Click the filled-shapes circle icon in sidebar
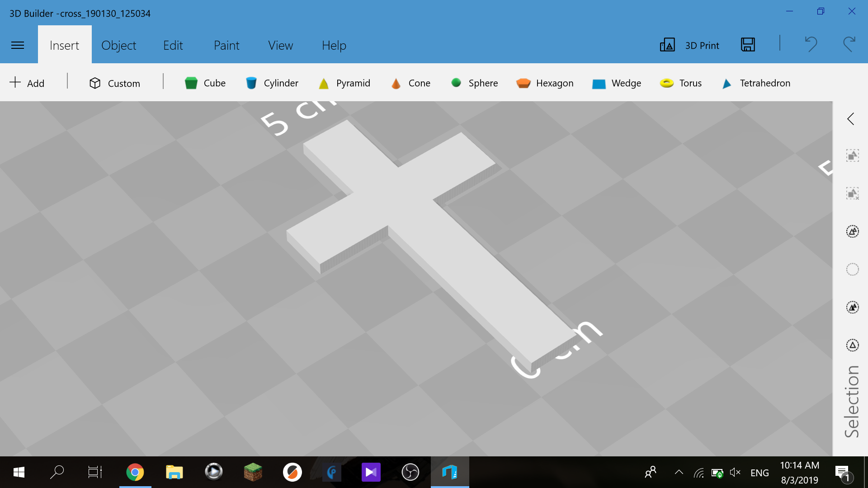The width and height of the screenshot is (868, 488). point(852,307)
